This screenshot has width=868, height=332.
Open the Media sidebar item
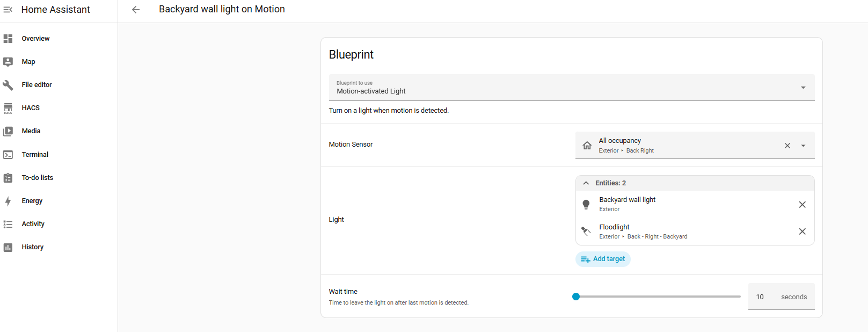coord(31,131)
